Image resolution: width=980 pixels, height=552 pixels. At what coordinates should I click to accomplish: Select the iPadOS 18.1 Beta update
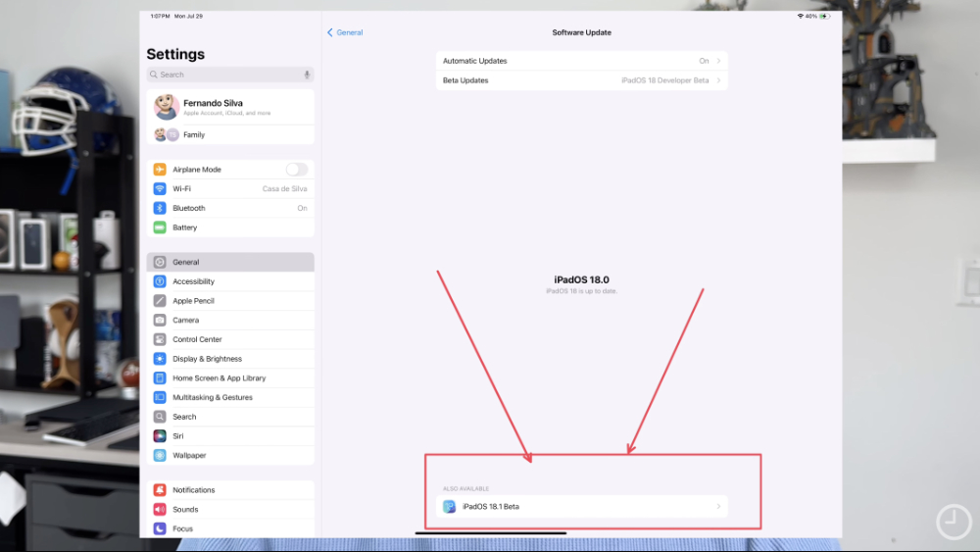[582, 506]
